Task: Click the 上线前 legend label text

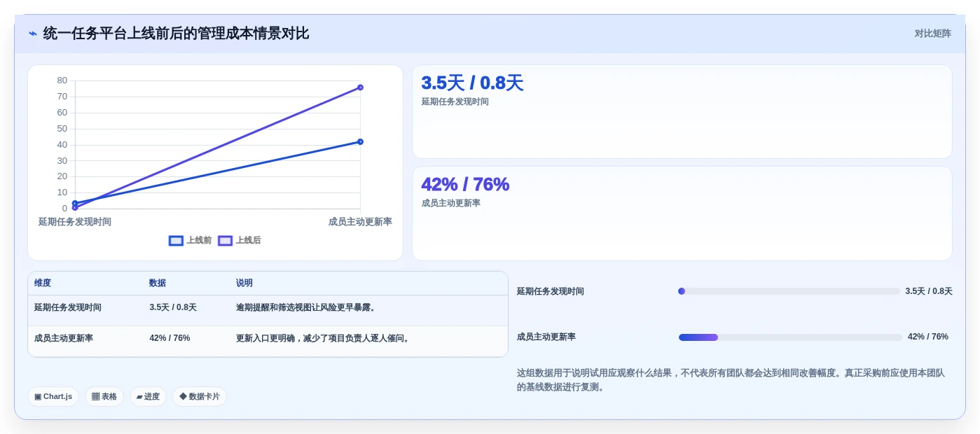Action: point(199,240)
